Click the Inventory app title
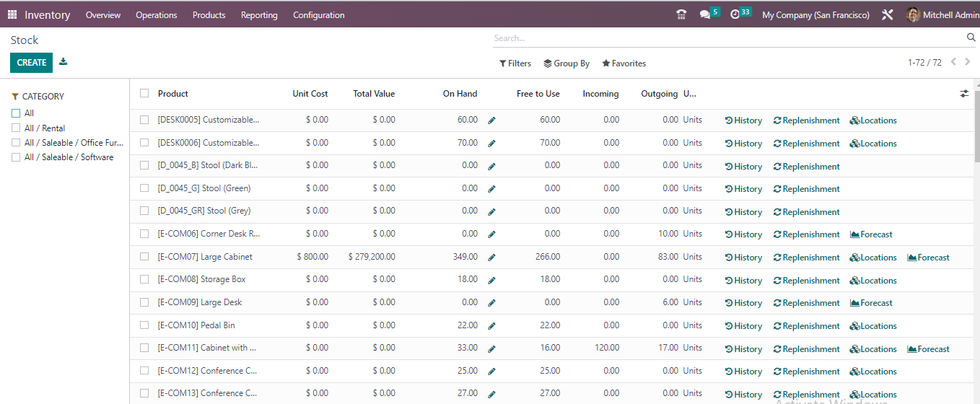This screenshot has width=980, height=404. click(48, 14)
